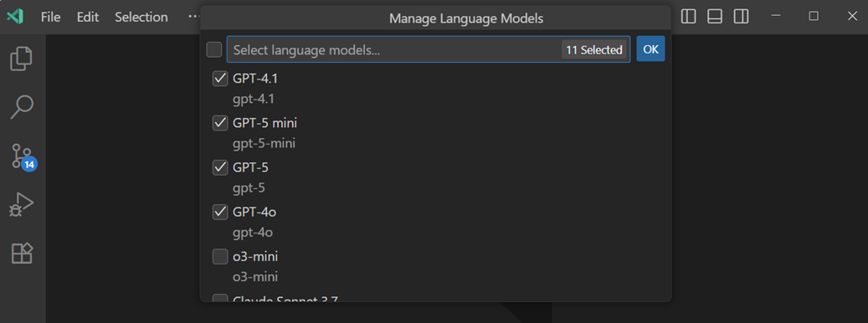Screen dimensions: 868x323
Task: Click the 11 Selected badge
Action: tap(594, 49)
